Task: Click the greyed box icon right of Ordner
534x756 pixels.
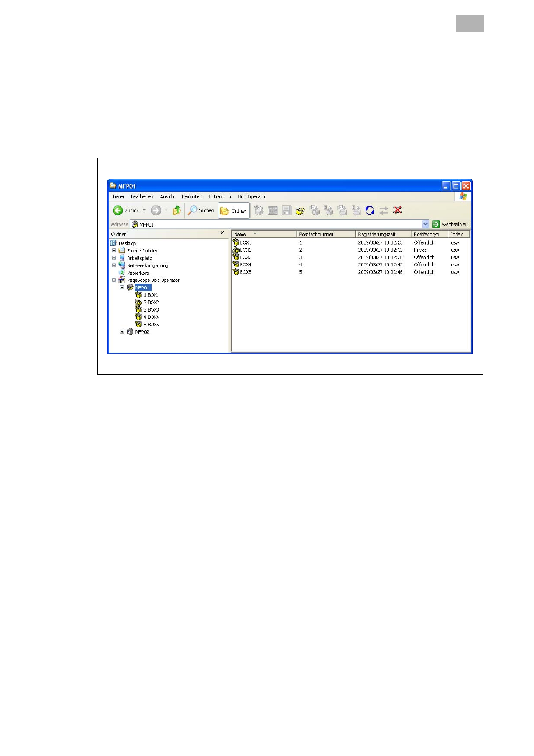Action: tap(259, 210)
